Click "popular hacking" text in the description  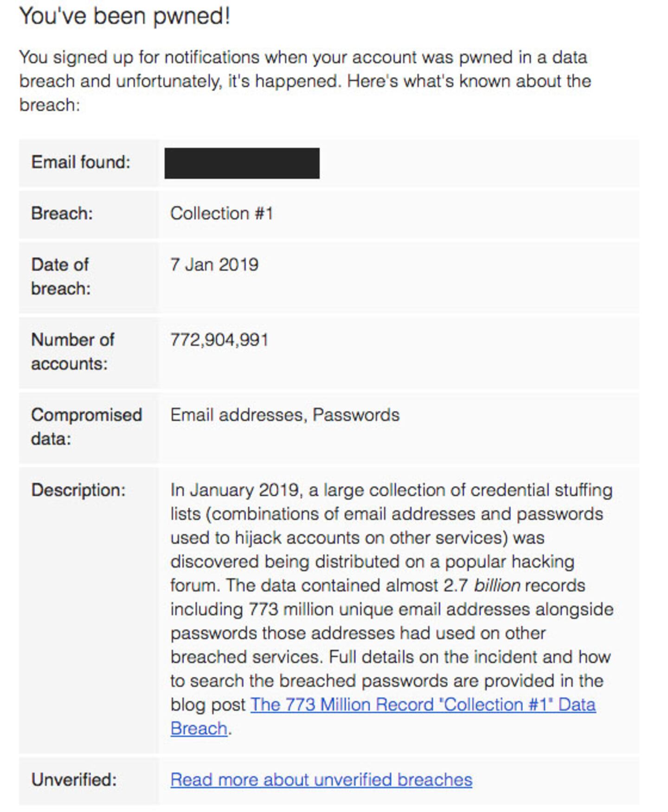tap(509, 562)
